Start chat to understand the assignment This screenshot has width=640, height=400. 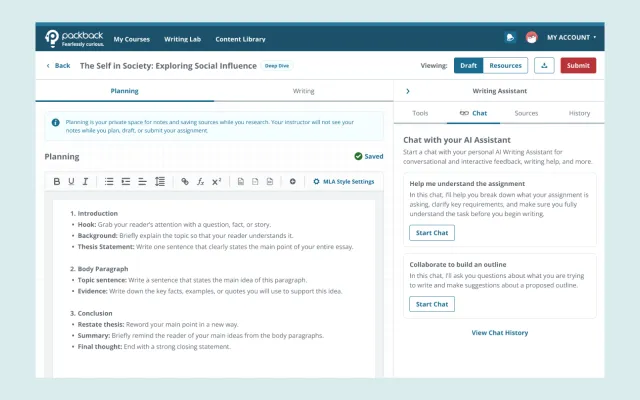(431, 233)
